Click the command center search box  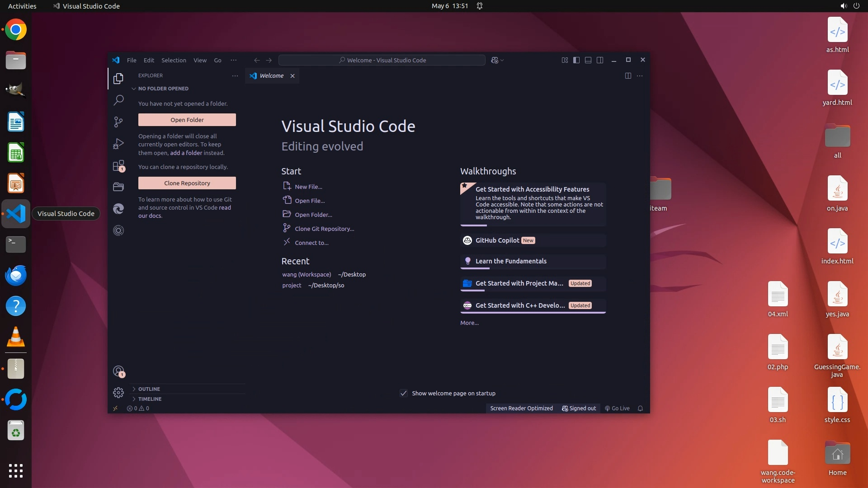click(382, 60)
